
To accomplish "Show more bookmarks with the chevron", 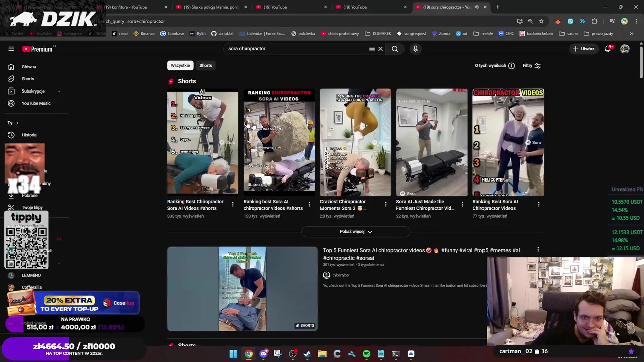I will [632, 34].
